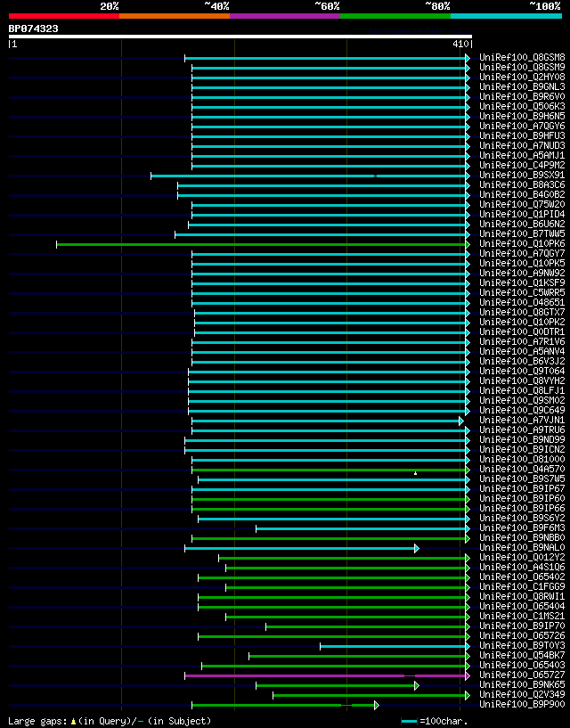Open hit UniRef100_Q2HY08
Screen dimensions: 570x728
point(522,77)
